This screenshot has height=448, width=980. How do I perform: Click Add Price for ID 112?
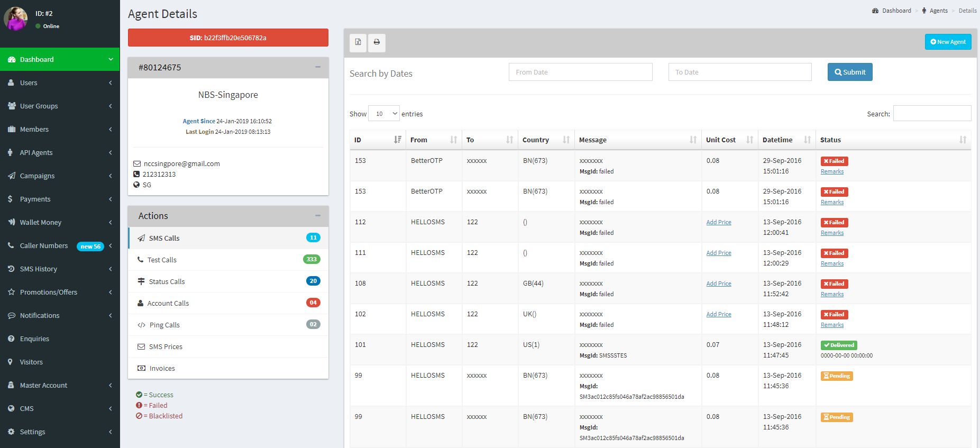(x=719, y=222)
